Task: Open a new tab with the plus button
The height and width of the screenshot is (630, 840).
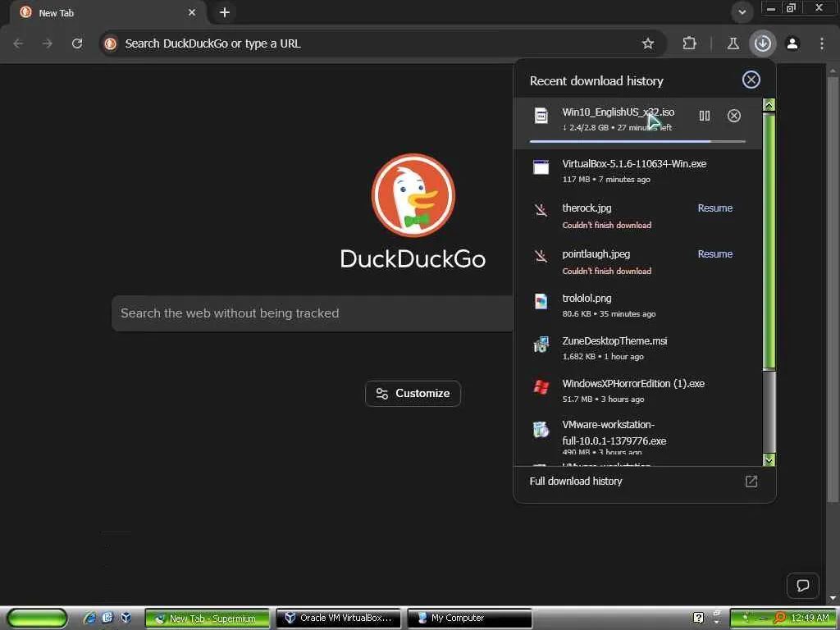Action: (225, 12)
